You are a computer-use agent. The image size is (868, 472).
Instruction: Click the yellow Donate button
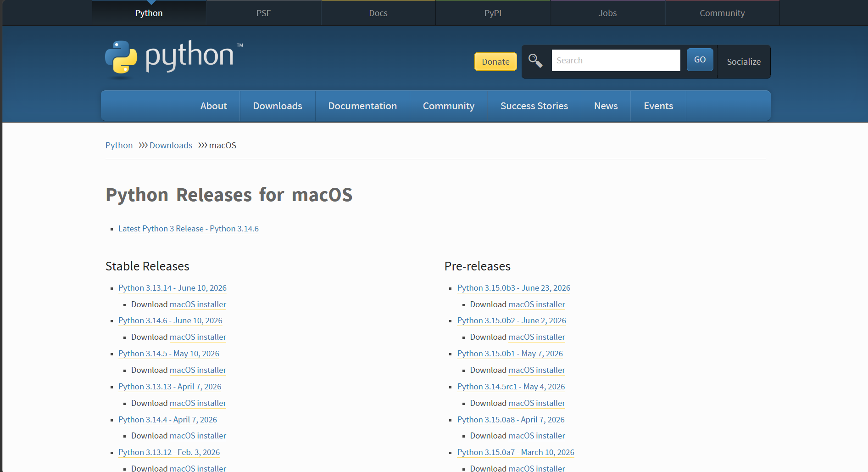pos(495,62)
